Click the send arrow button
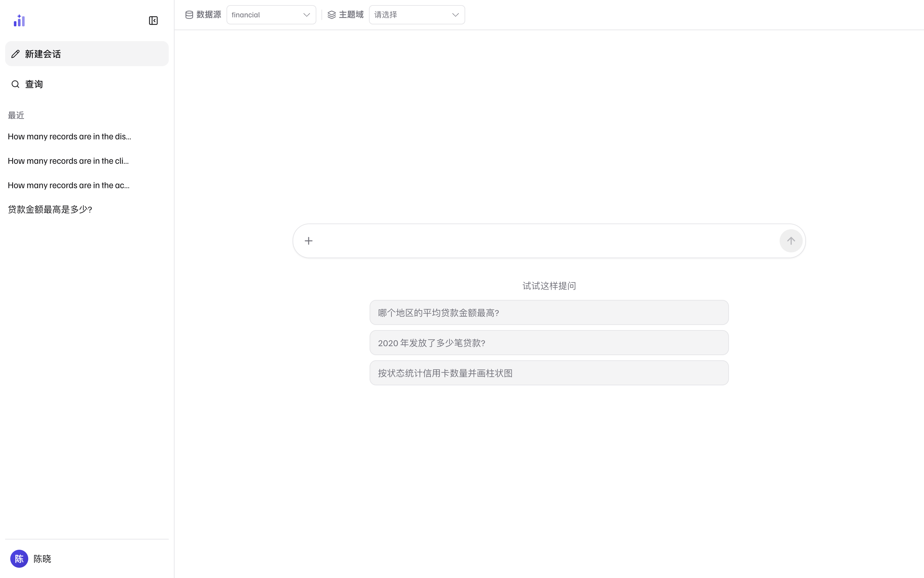 (x=791, y=241)
